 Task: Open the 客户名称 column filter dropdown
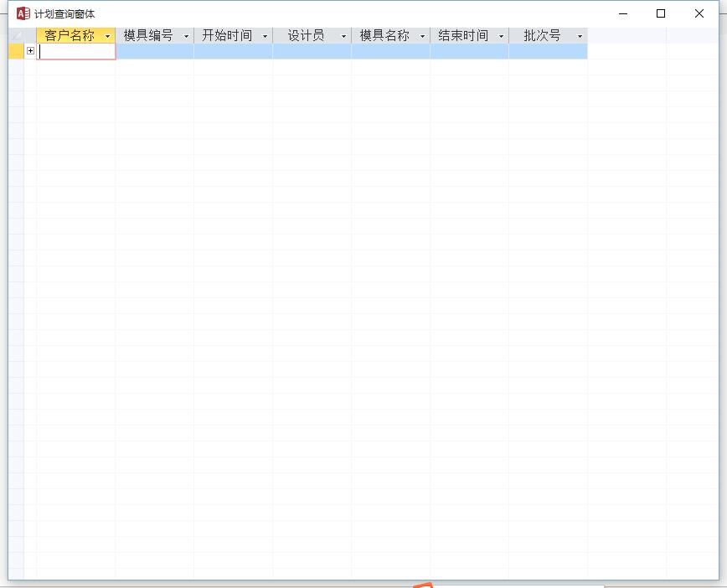[x=107, y=36]
